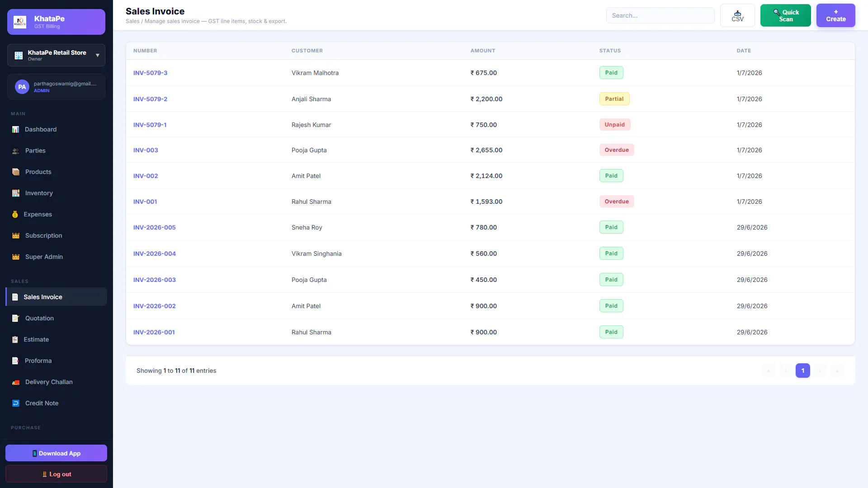Open invoice INV-2026-001
The width and height of the screenshot is (868, 488).
[154, 332]
